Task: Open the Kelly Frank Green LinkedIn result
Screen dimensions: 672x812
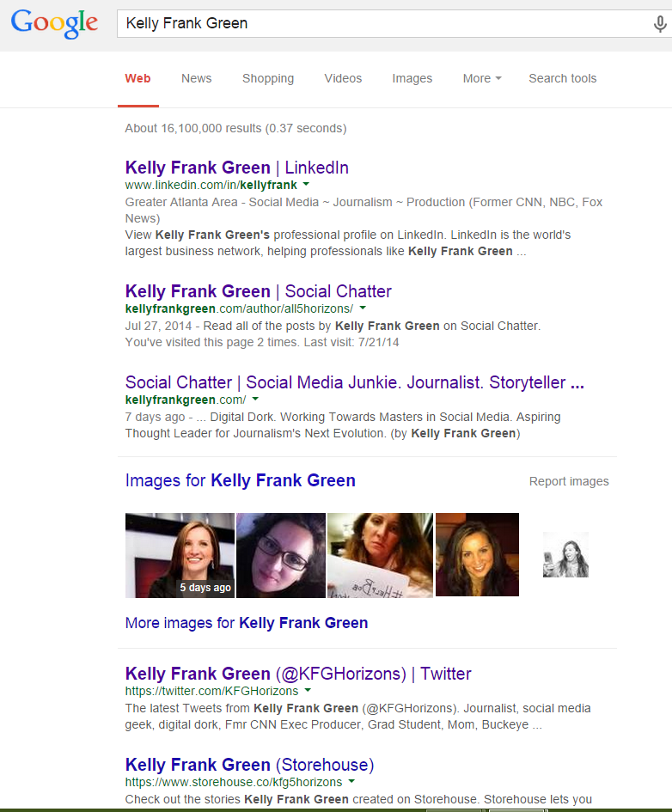Action: tap(236, 168)
